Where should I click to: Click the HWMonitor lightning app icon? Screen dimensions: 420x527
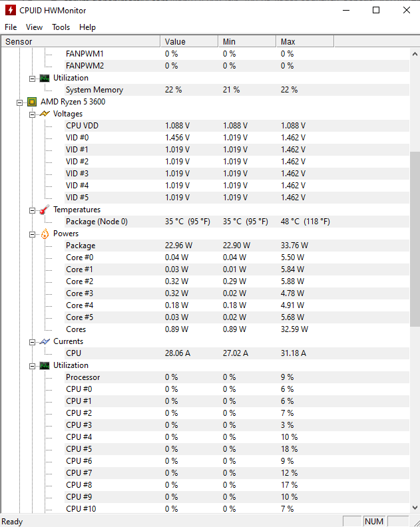pos(11,11)
